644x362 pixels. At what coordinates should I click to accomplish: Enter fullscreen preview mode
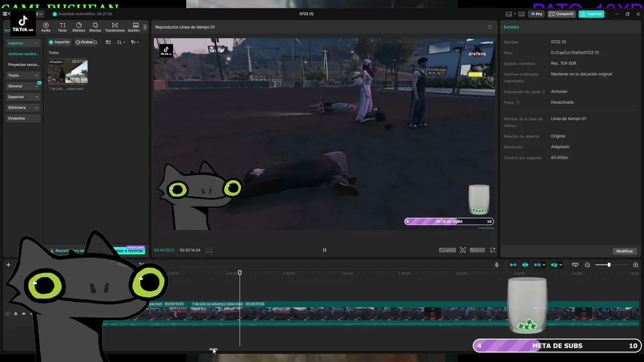click(493, 250)
